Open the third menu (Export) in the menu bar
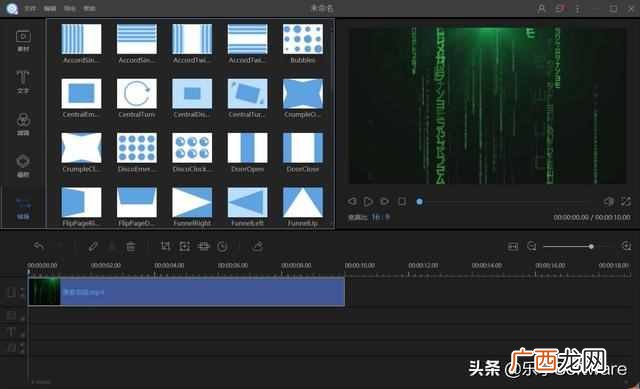This screenshot has width=640, height=389. [70, 8]
